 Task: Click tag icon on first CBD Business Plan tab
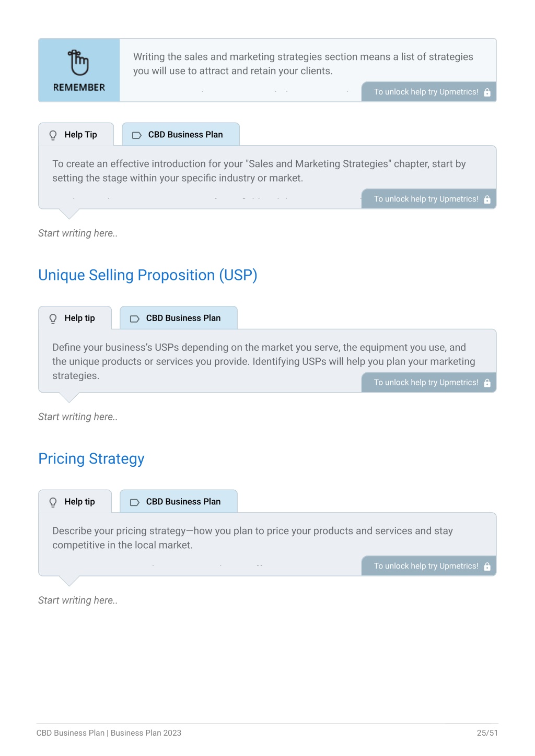click(137, 135)
